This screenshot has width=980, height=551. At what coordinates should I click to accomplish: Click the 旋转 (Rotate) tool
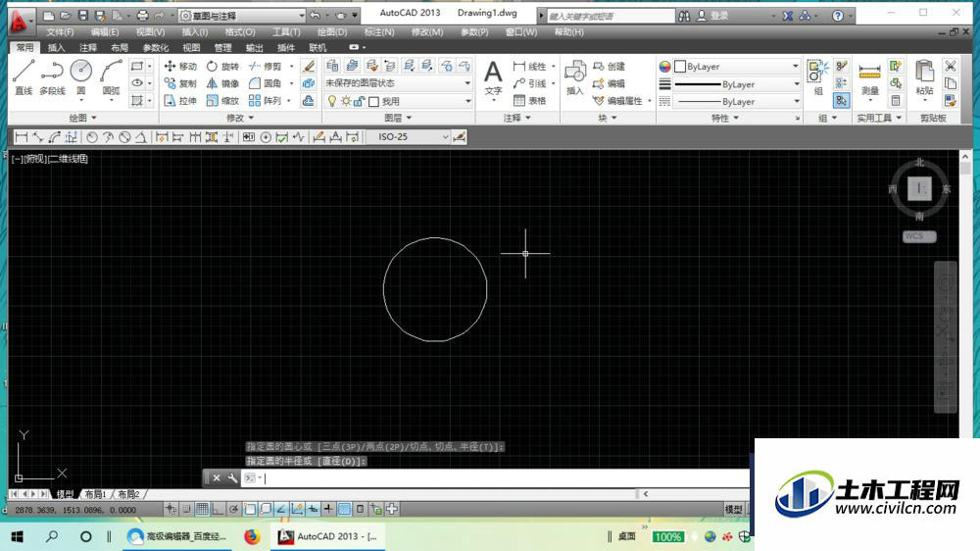click(222, 67)
